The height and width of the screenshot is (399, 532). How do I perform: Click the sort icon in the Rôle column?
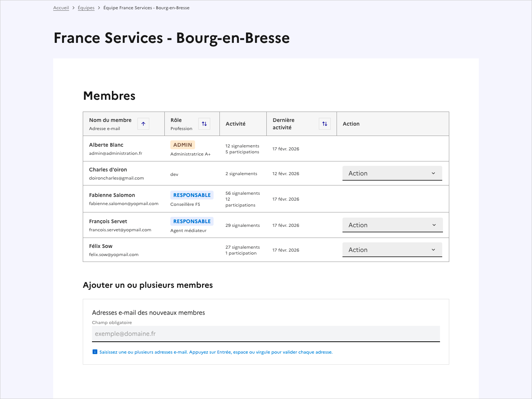point(204,124)
